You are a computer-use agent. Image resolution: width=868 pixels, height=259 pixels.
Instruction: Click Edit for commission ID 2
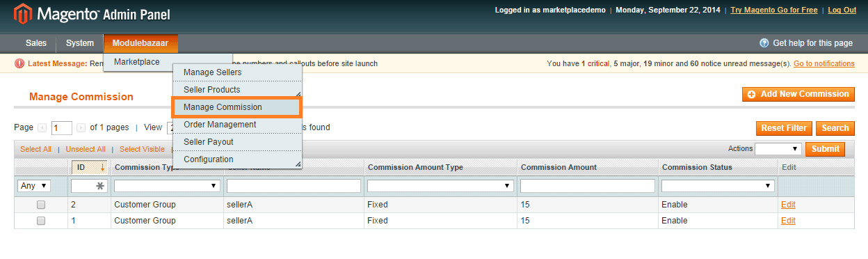tap(788, 205)
